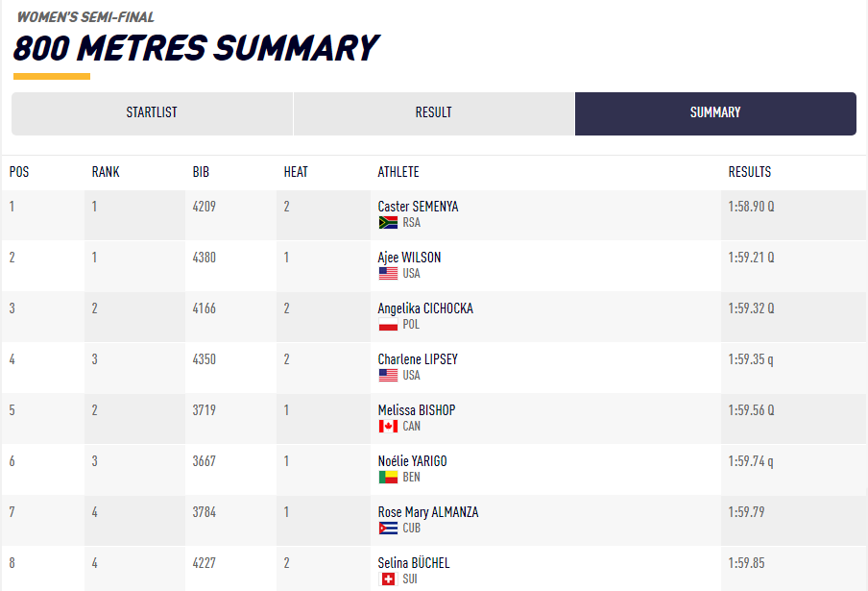The image size is (868, 591).
Task: Open the Result tab
Action: click(x=434, y=112)
